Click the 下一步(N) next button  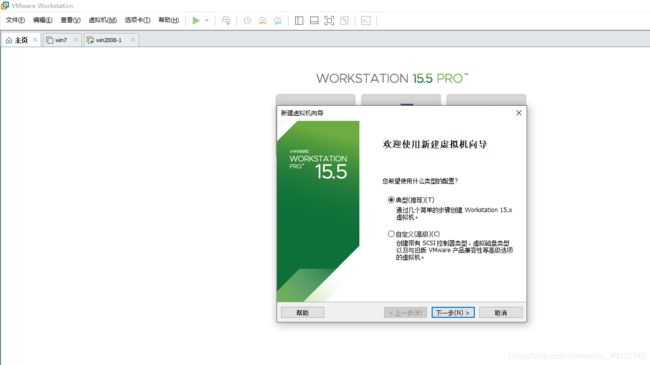(x=453, y=313)
